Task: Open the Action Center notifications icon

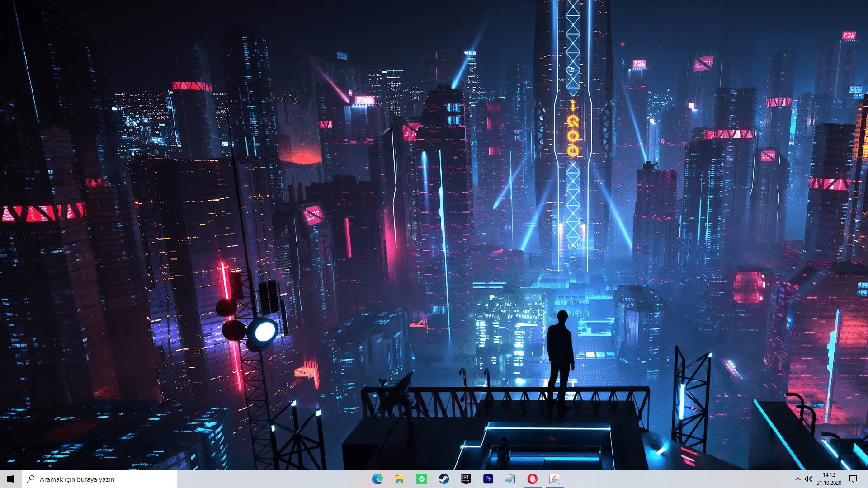Action: [853, 479]
